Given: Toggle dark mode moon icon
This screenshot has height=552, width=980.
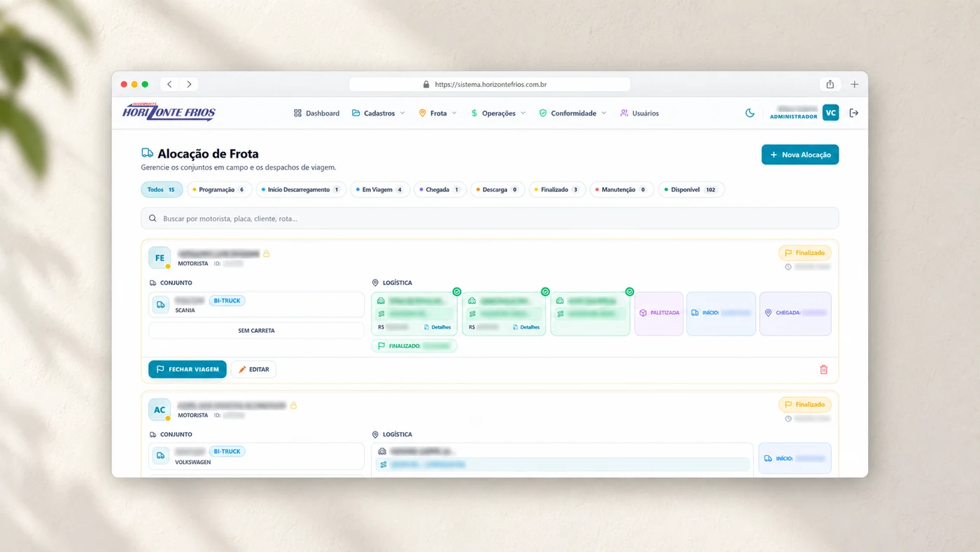Looking at the screenshot, I should pos(750,113).
